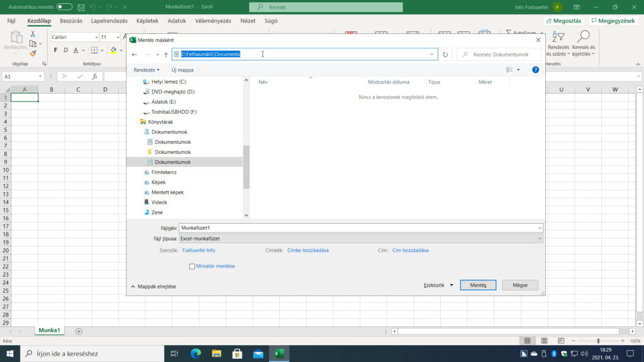Screen dimensions: 644x362
Task: Click the Fájlnév input field
Action: 361,228
